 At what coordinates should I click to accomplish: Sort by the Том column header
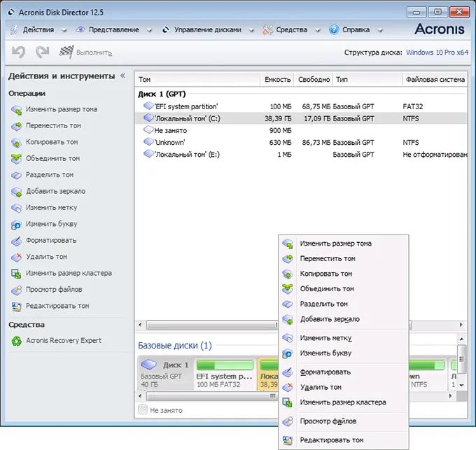click(x=197, y=80)
